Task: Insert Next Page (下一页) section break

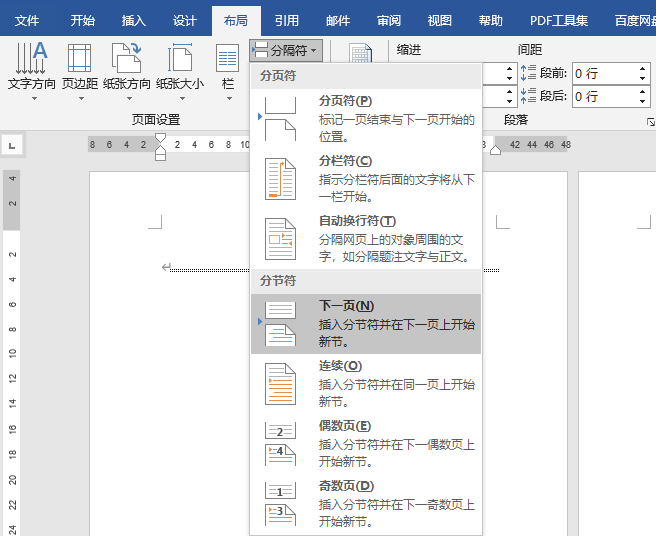Action: point(366,323)
